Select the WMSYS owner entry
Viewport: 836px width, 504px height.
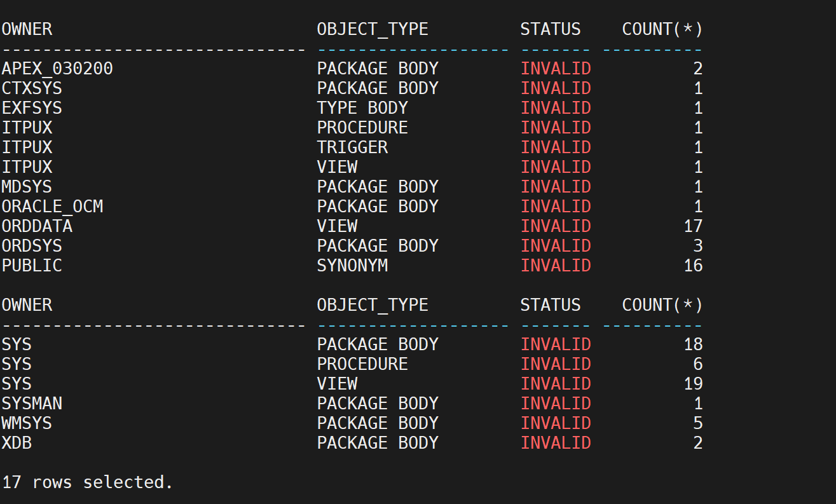[x=27, y=423]
